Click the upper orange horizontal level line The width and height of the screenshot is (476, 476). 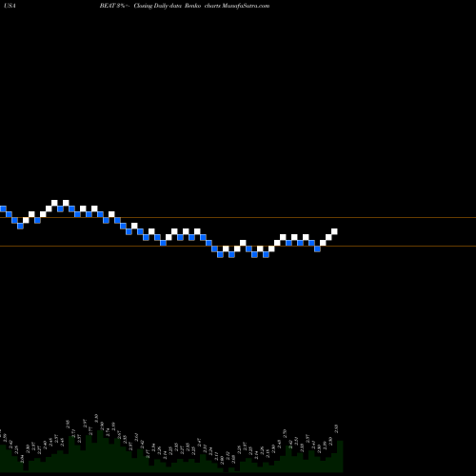click(x=238, y=218)
